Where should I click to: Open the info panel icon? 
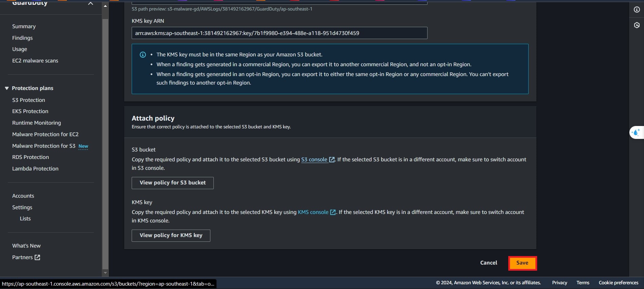click(x=637, y=10)
